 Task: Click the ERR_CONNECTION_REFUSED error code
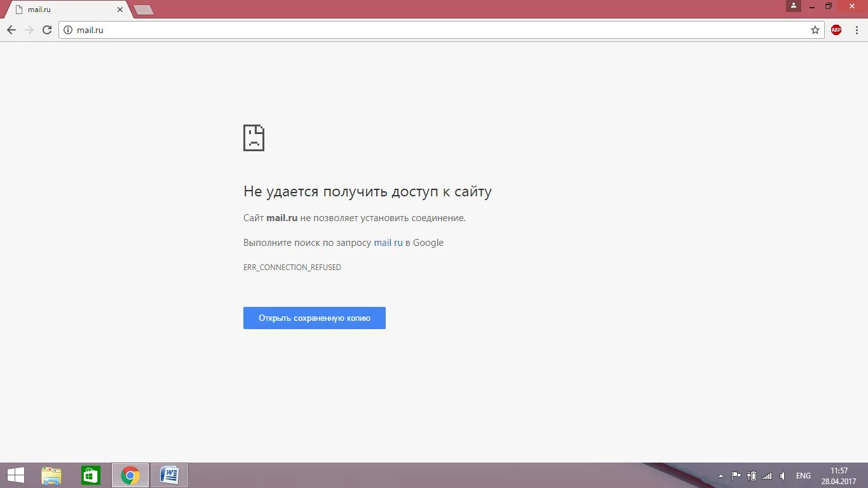[292, 268]
